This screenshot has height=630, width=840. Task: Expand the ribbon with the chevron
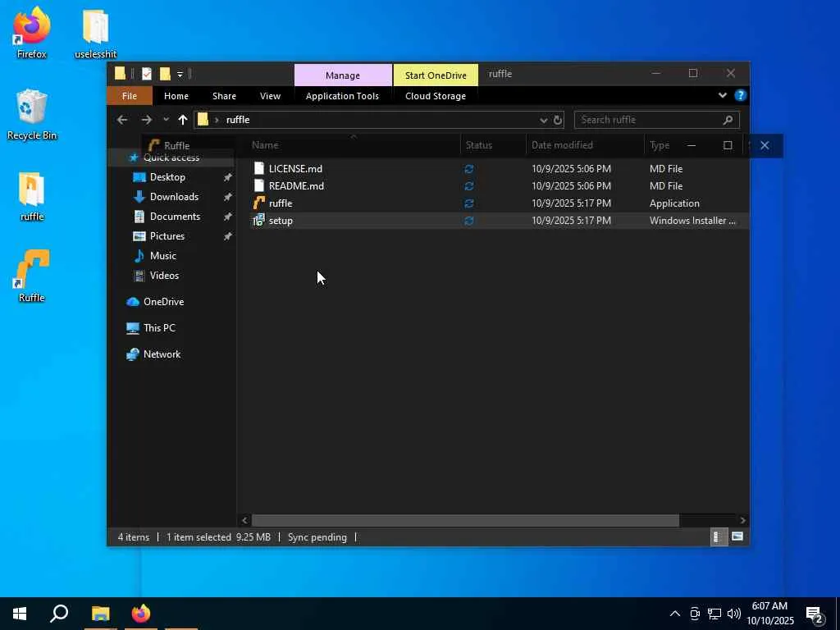tap(722, 95)
